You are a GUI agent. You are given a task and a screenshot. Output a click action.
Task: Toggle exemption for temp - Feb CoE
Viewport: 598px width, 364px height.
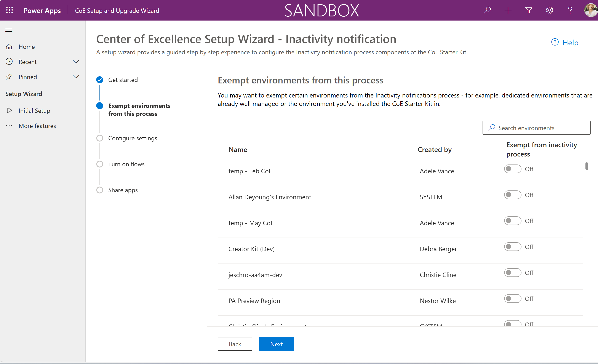coord(512,169)
